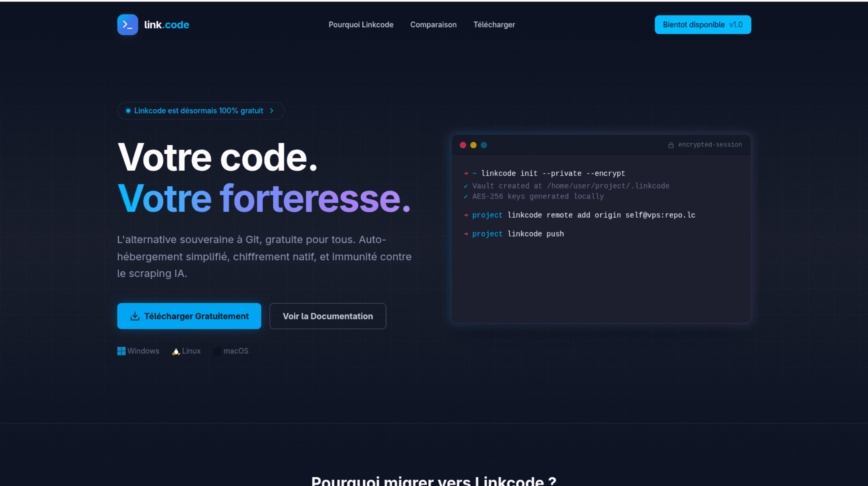Open Voir la Documentation
Screen dimensions: 868x486
tap(327, 316)
